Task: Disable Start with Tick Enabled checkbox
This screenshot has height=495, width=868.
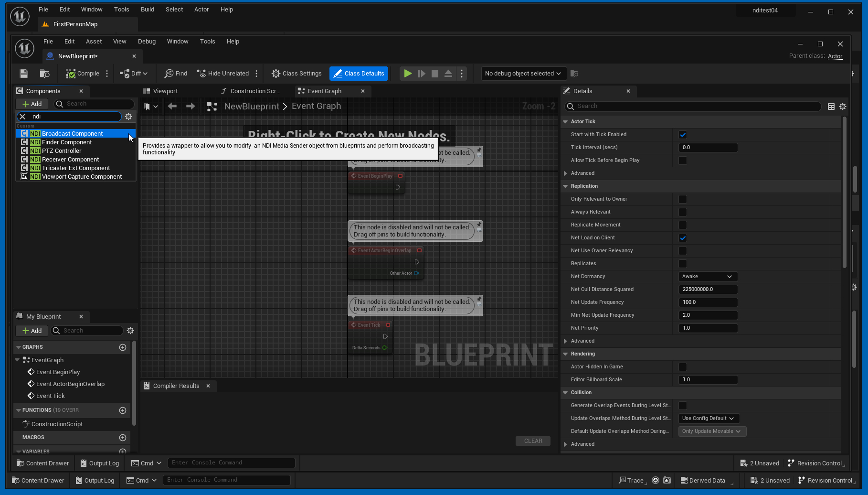Action: pos(683,135)
